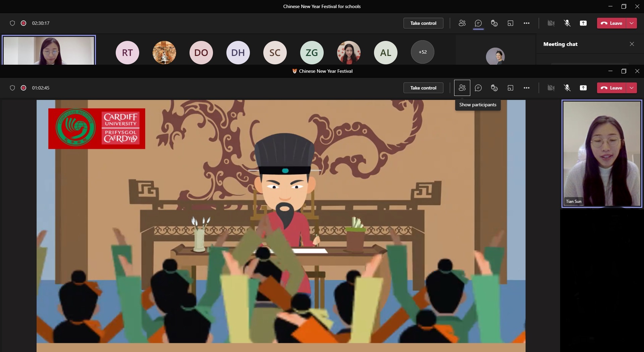
Task: Click share content icon in upper toolbar
Action: click(583, 23)
